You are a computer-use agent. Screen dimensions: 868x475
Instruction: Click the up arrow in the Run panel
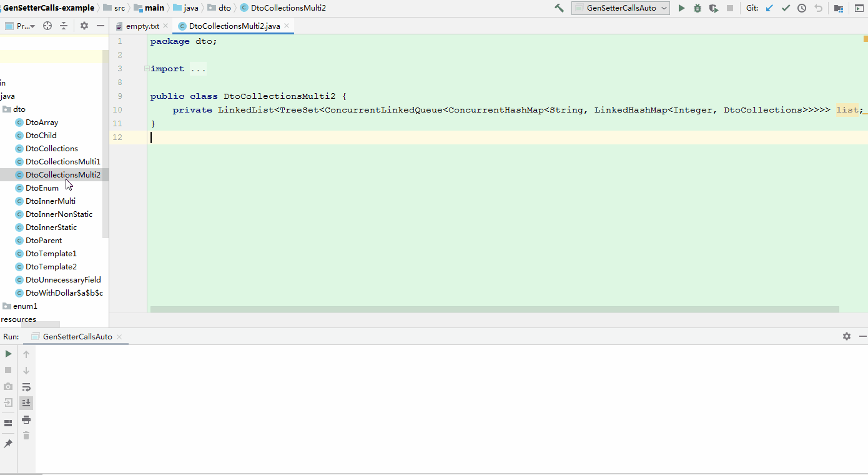[26, 354]
